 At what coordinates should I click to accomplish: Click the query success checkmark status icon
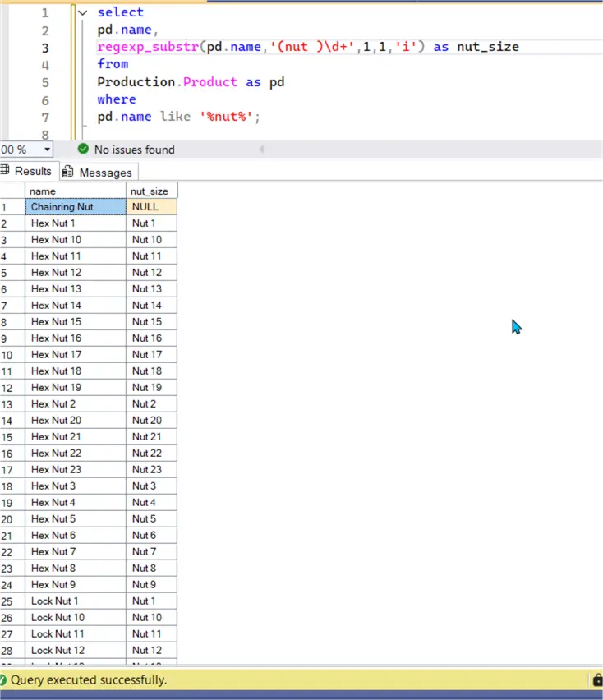click(x=4, y=680)
